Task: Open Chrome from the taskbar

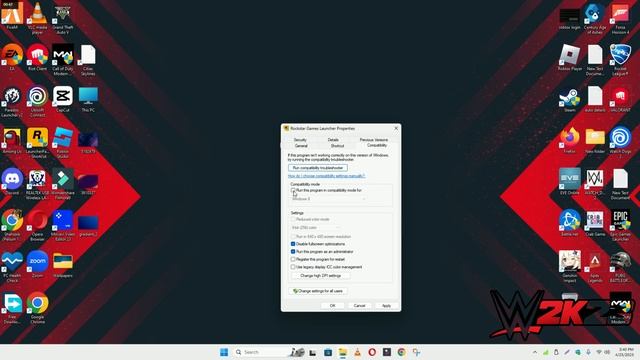Action: tap(402, 352)
